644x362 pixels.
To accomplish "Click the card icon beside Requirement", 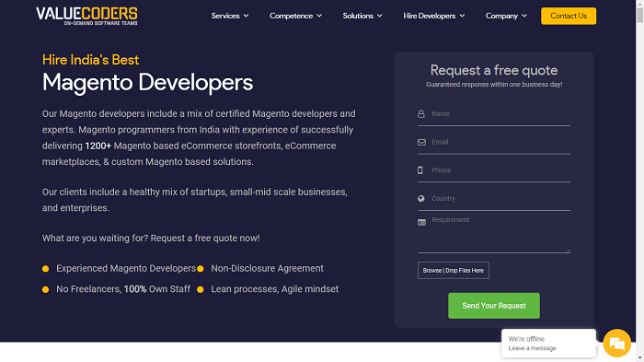I will click(421, 223).
